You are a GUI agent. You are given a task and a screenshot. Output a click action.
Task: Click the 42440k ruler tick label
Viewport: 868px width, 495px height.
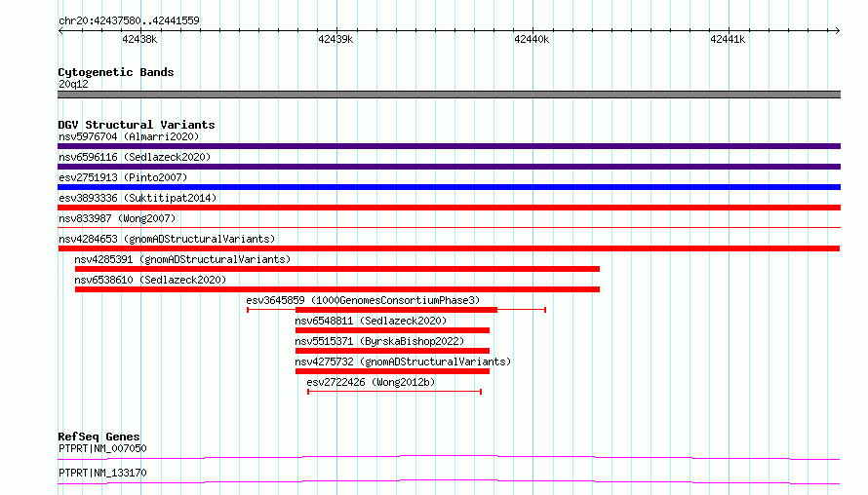point(532,39)
